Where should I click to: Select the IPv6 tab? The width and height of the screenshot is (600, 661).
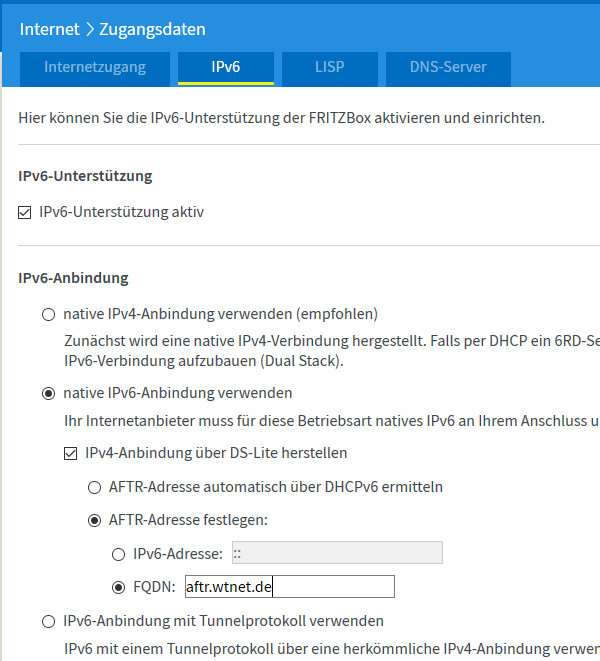225,68
